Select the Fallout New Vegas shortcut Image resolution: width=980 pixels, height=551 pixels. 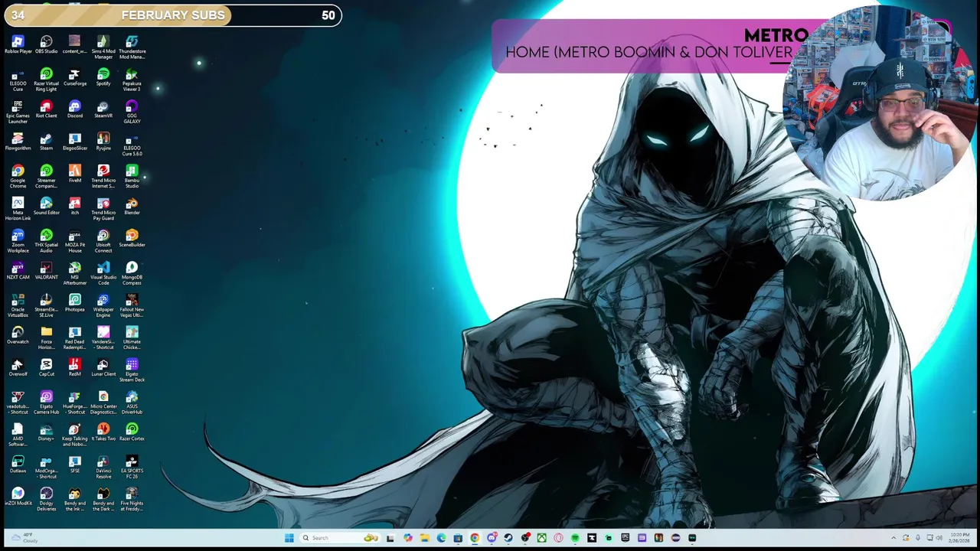click(132, 305)
